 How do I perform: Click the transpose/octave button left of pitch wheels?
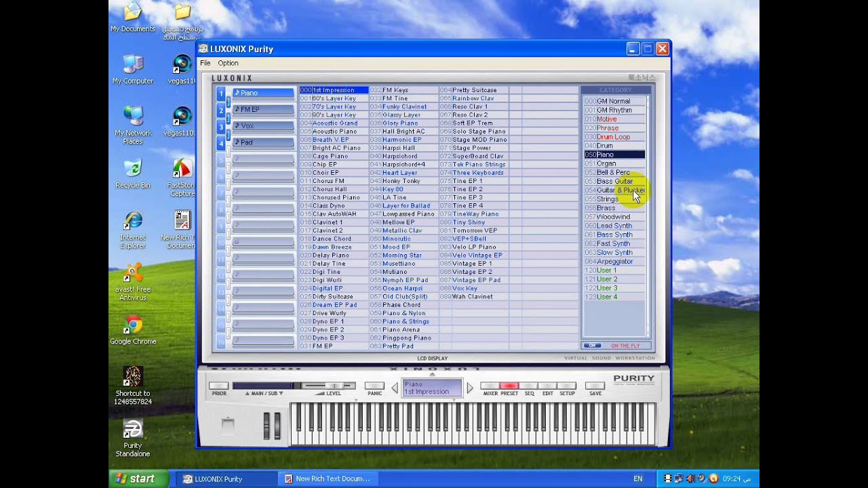click(228, 426)
